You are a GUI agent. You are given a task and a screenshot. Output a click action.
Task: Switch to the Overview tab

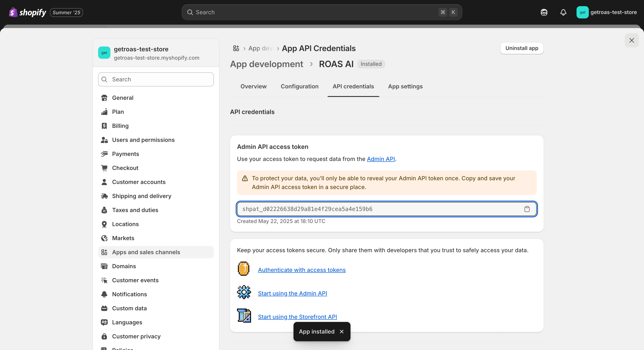point(253,86)
